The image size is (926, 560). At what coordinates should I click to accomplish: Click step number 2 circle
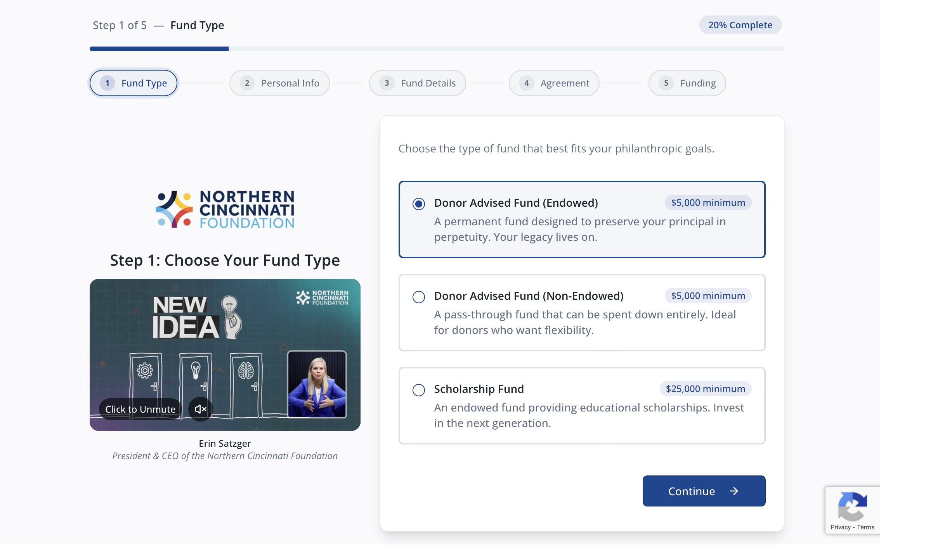tap(247, 83)
